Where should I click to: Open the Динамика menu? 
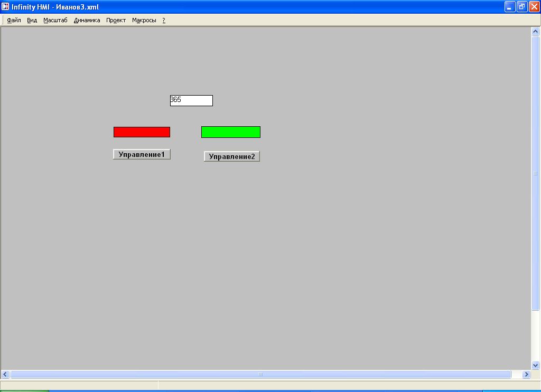point(87,21)
